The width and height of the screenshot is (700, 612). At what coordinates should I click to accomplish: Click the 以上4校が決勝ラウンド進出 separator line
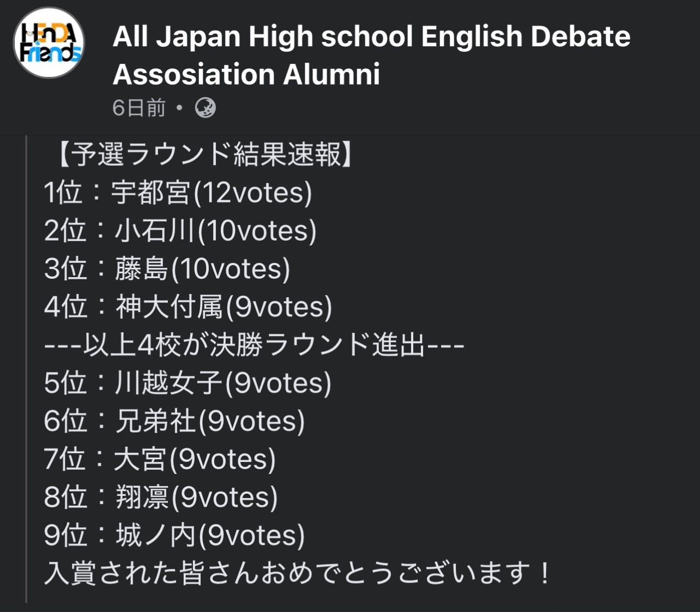pos(254,345)
